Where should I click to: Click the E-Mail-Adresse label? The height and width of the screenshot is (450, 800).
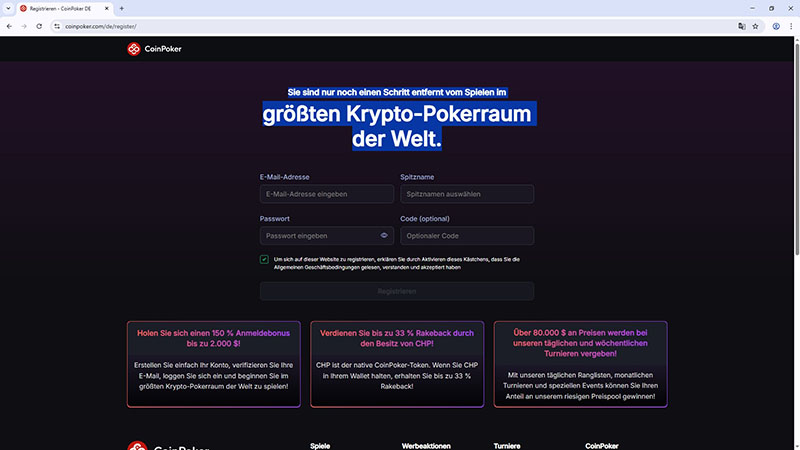click(x=284, y=177)
